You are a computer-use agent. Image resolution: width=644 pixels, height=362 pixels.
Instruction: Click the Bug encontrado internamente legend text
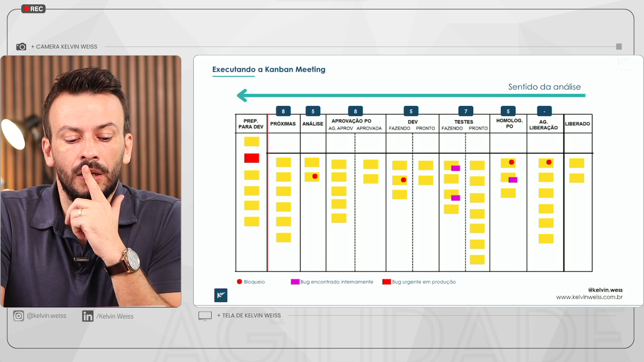(x=337, y=282)
